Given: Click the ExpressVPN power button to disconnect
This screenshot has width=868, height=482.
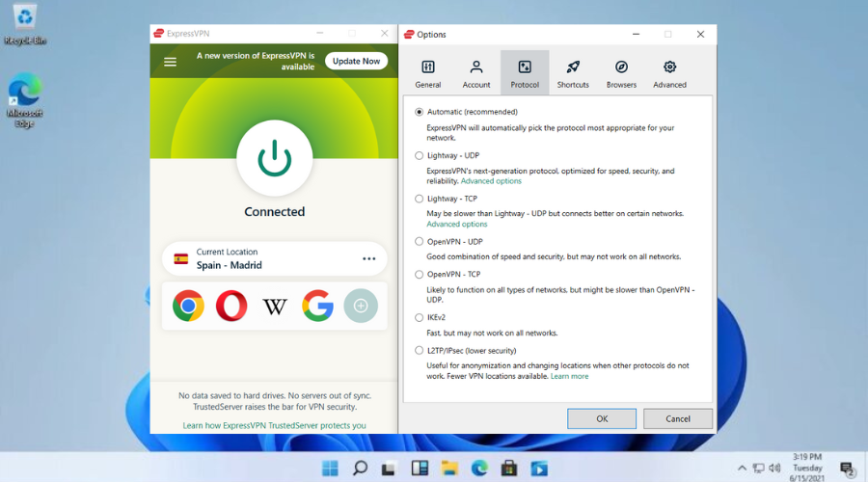Looking at the screenshot, I should click(274, 159).
